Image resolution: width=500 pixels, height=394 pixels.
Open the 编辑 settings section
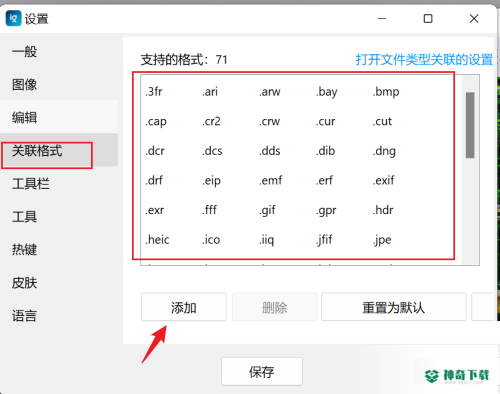click(59, 117)
